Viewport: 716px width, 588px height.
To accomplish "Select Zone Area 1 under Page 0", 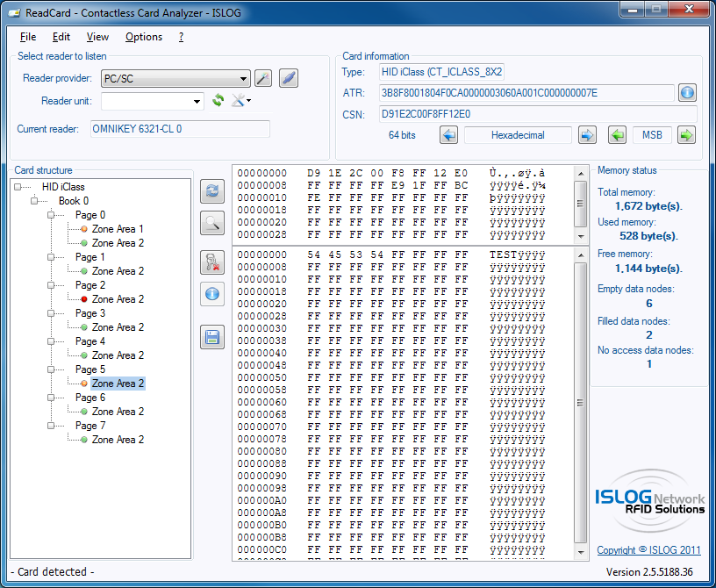I will (118, 229).
